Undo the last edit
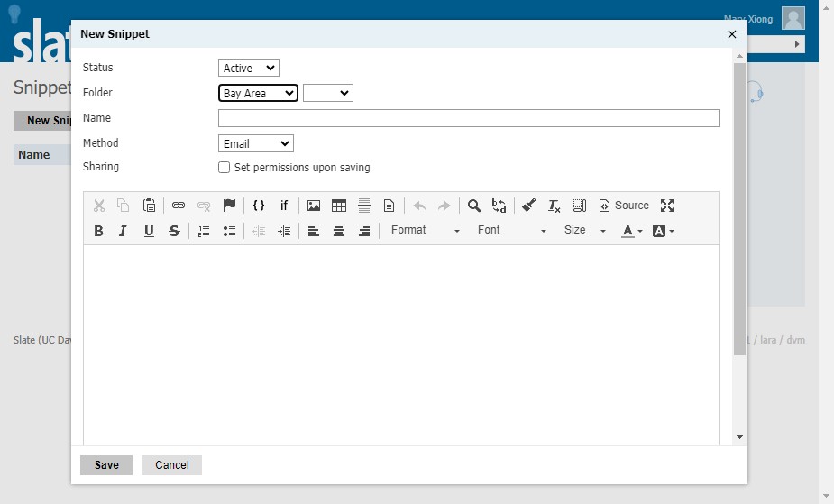Viewport: 834px width, 504px height. click(419, 206)
